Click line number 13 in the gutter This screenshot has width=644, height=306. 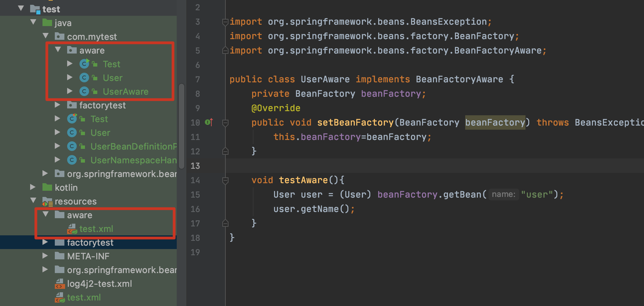tap(195, 166)
